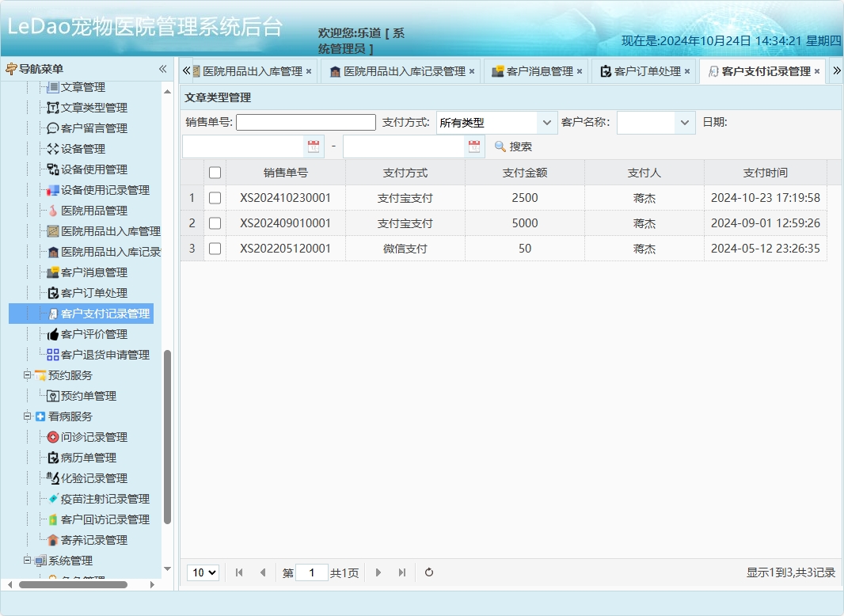
Task: Check the checkbox for order XS202205120001
Action: click(215, 248)
